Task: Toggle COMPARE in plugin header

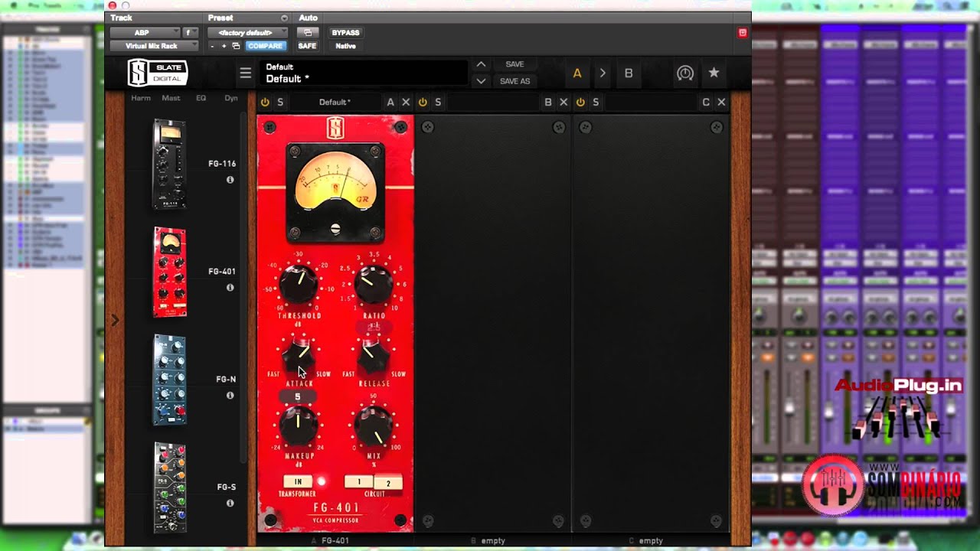Action: tap(265, 46)
